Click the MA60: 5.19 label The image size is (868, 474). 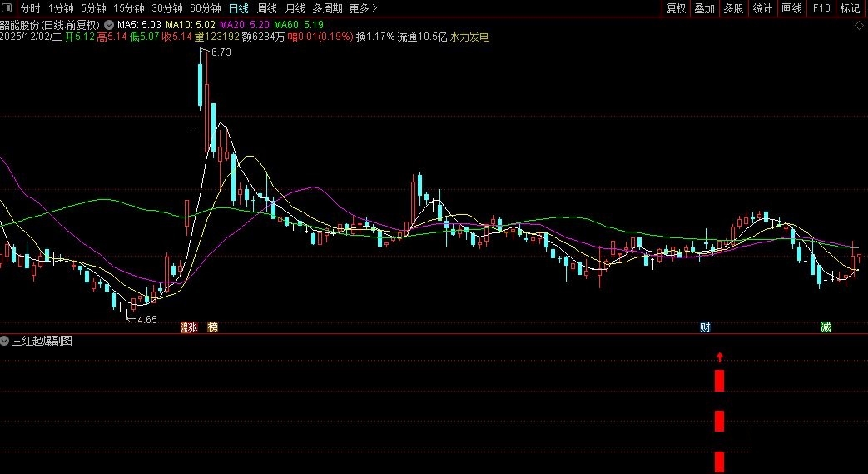[x=299, y=25]
